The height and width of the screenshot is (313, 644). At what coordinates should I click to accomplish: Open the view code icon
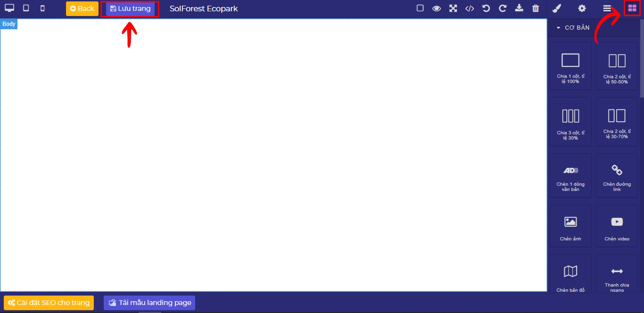[x=469, y=8]
